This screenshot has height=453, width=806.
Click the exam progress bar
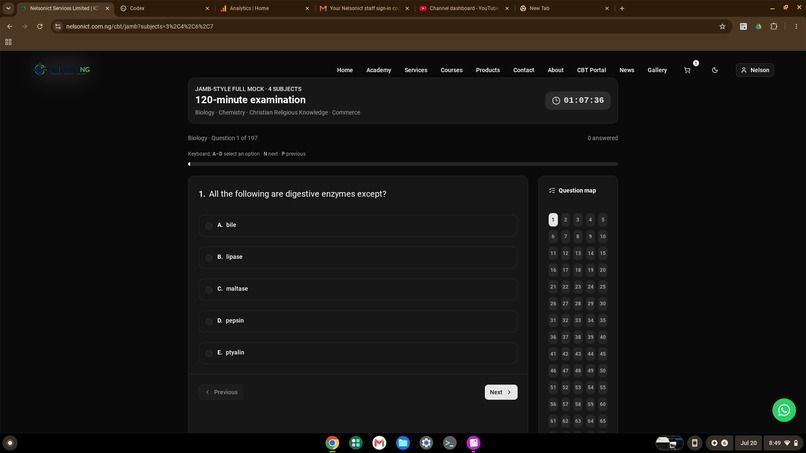point(403,164)
